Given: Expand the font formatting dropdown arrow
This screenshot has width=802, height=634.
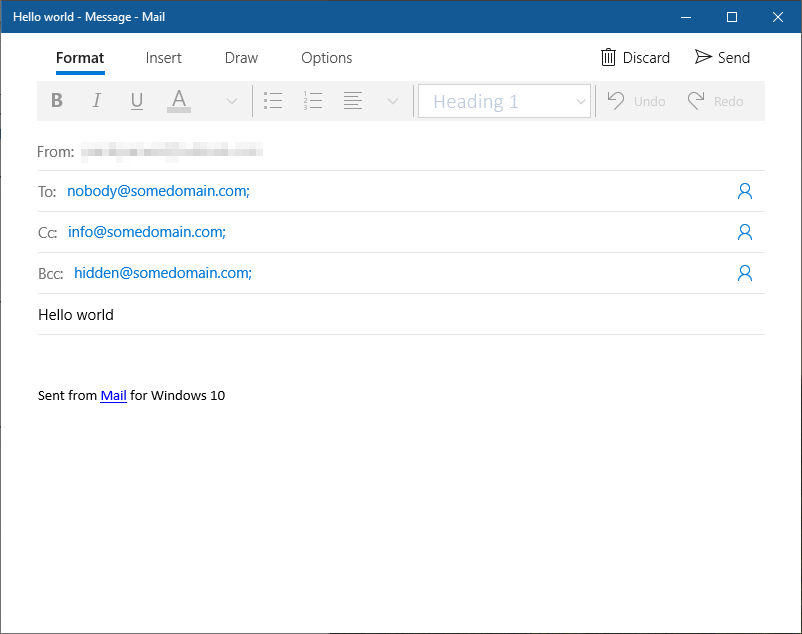Looking at the screenshot, I should click(x=231, y=101).
